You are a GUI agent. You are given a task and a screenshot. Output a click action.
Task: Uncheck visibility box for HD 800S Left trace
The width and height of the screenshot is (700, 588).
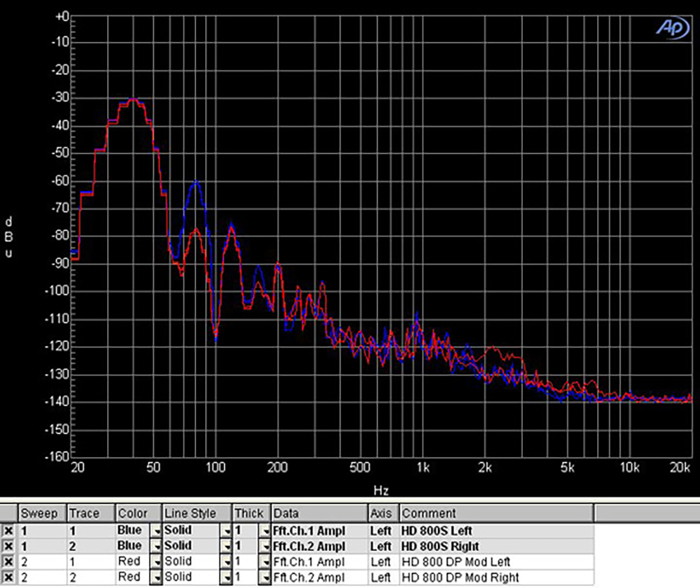[8, 531]
